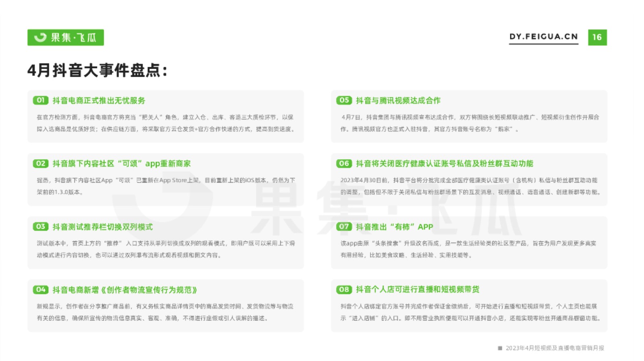Click the 05 number badge
644x361 pixels.
pyautogui.click(x=344, y=100)
